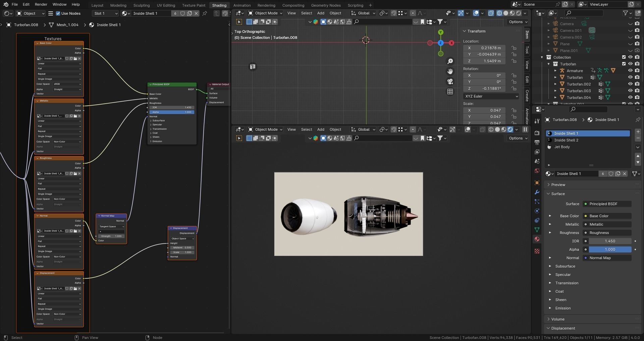Open the Physics properties tab icon

(537, 211)
